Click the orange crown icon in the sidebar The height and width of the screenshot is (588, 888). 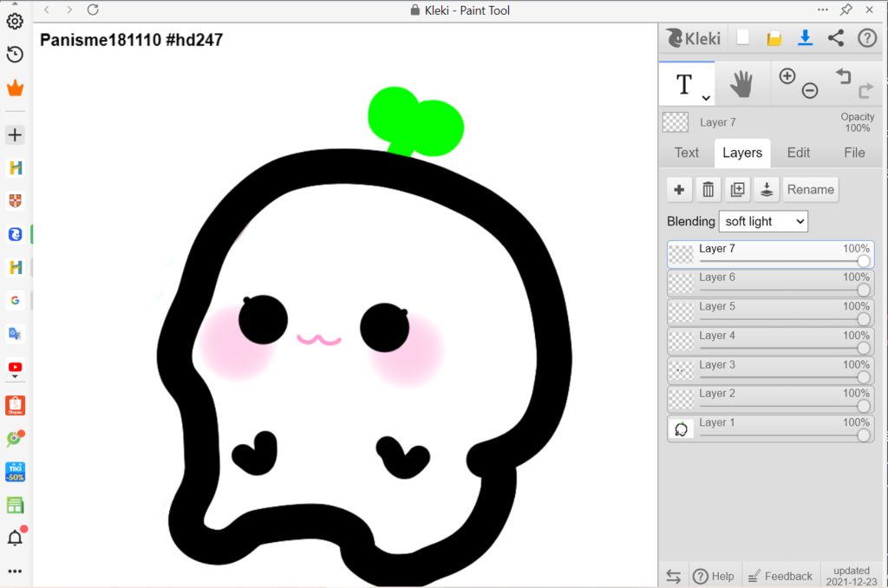15,88
